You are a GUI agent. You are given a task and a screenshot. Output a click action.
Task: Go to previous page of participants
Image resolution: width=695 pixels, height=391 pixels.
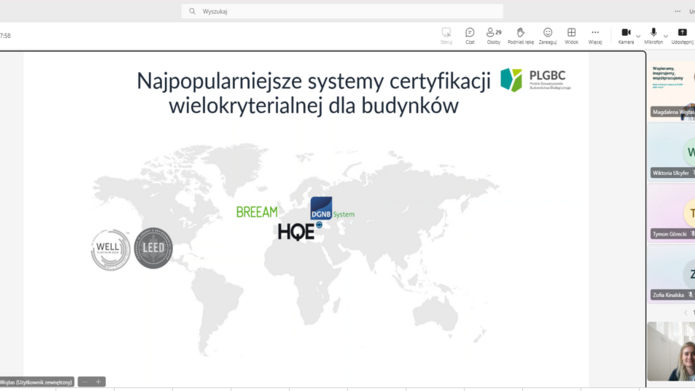(x=686, y=313)
